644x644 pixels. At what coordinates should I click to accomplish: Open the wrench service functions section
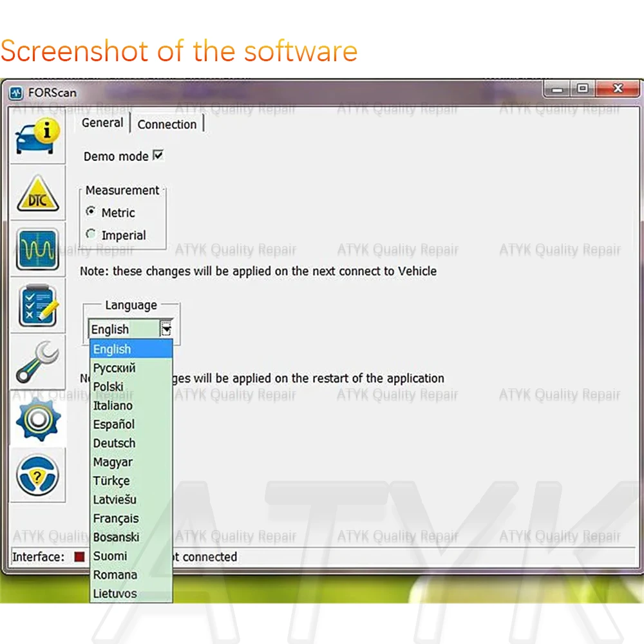click(x=37, y=362)
